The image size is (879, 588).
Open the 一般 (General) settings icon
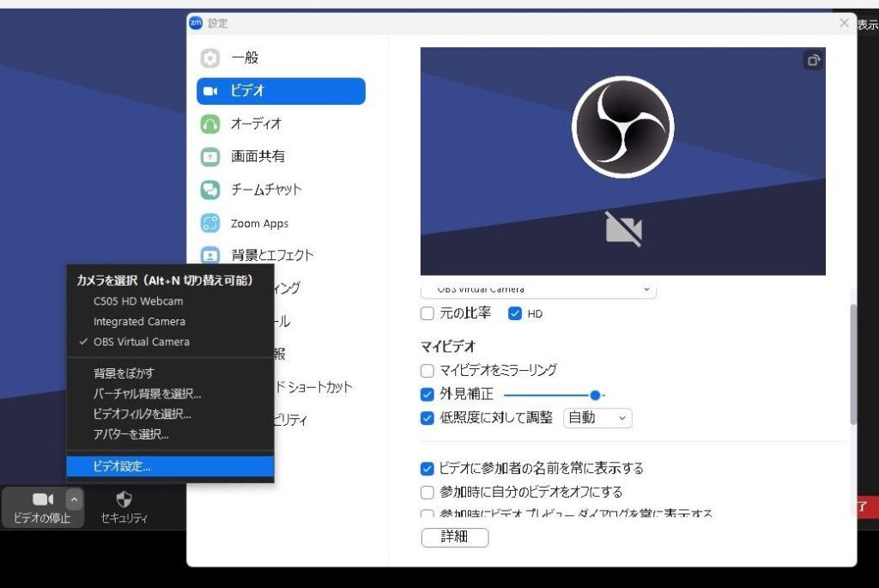click(210, 58)
